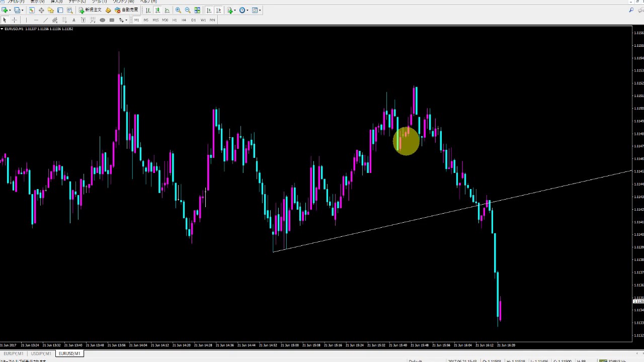Select the rectangle drawing tool
Viewport: 644px width, 362px height.
[112, 20]
